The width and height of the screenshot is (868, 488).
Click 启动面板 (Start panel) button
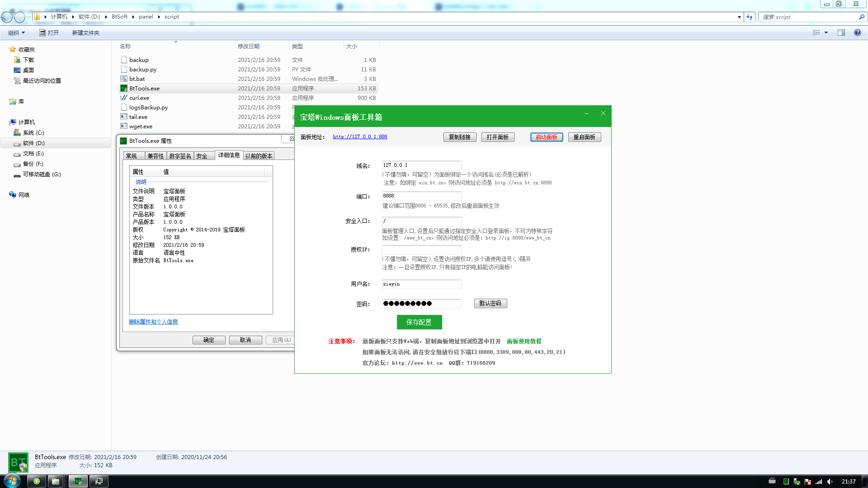tap(547, 137)
